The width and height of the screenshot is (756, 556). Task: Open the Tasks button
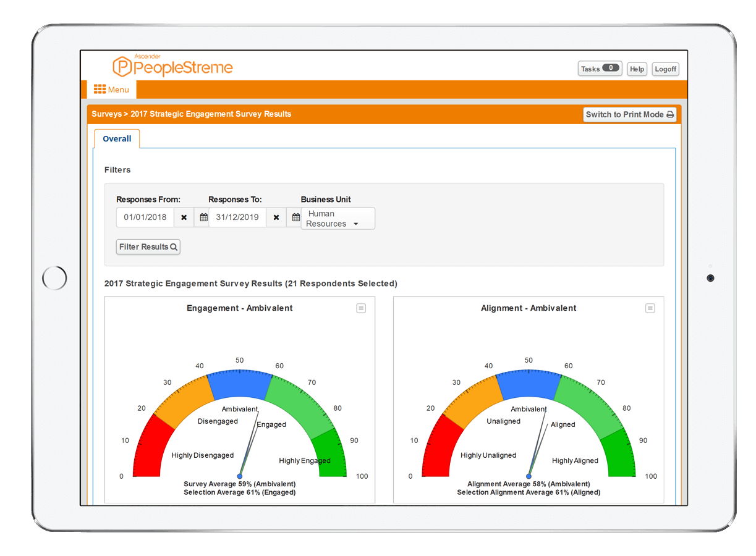600,69
